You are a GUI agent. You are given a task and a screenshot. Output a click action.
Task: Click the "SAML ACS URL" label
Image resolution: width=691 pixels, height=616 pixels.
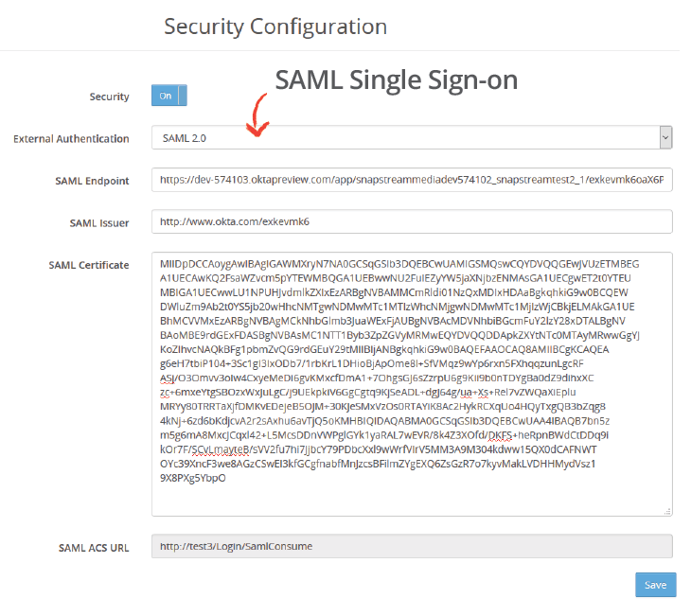[x=94, y=547]
